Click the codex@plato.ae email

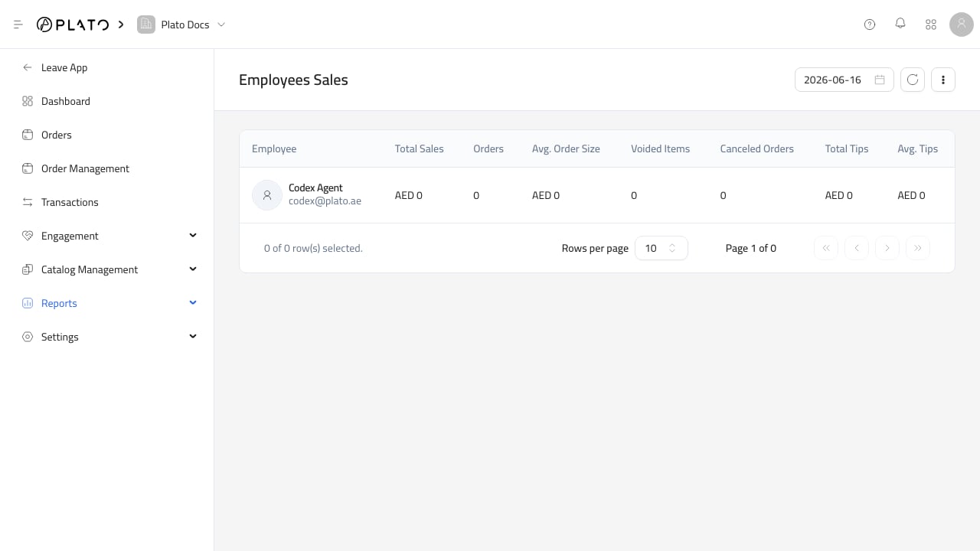(x=325, y=201)
